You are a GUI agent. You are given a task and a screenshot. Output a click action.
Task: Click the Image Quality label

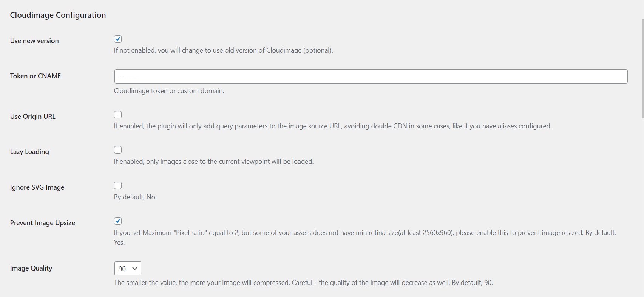click(31, 268)
